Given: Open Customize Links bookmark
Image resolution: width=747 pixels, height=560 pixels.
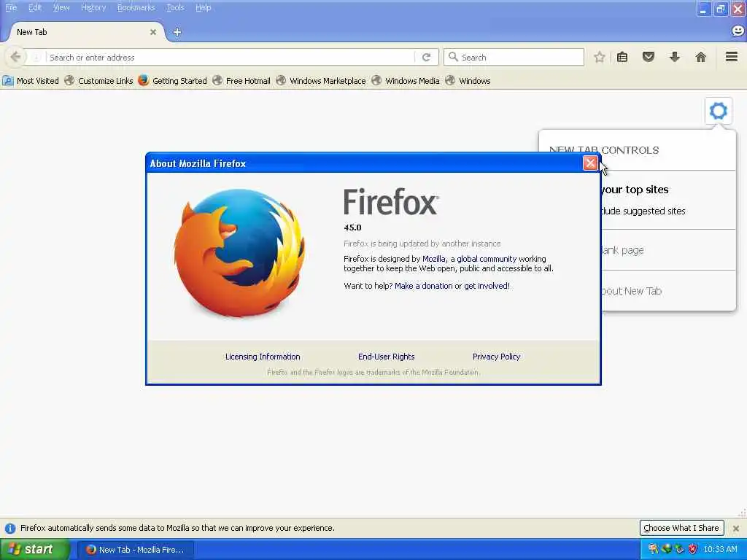Looking at the screenshot, I should pyautogui.click(x=98, y=81).
